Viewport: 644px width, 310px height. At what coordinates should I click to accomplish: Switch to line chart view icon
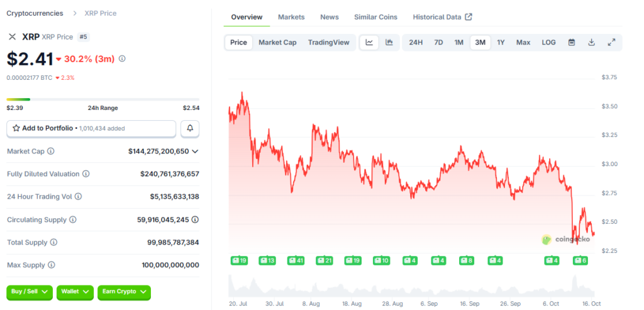pos(369,43)
